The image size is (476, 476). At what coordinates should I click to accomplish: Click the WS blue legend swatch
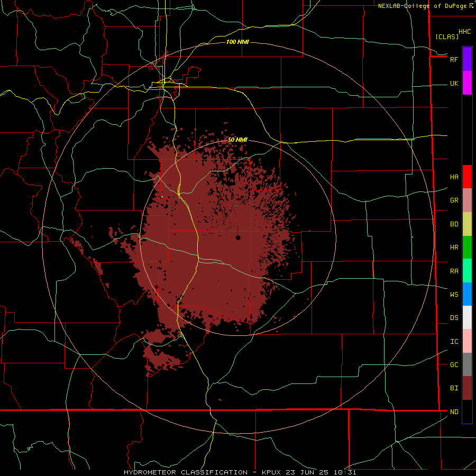click(x=467, y=294)
